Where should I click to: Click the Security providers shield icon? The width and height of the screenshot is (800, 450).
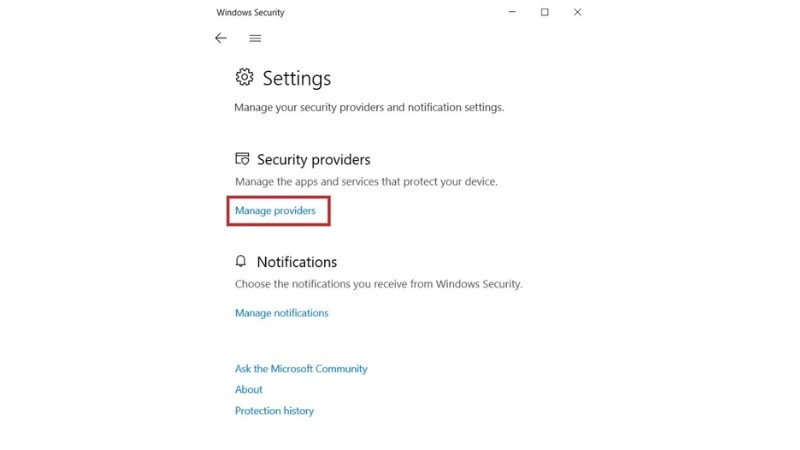pyautogui.click(x=242, y=159)
